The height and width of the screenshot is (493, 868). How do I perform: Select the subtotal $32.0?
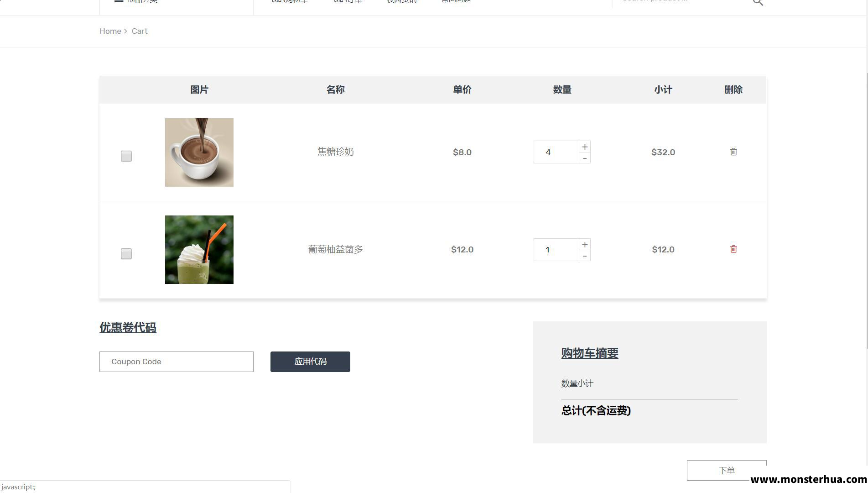tap(663, 152)
